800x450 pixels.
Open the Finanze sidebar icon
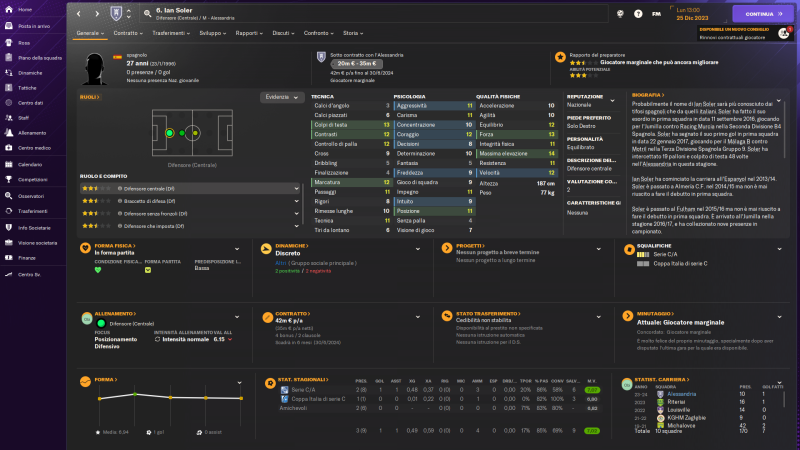(x=9, y=258)
